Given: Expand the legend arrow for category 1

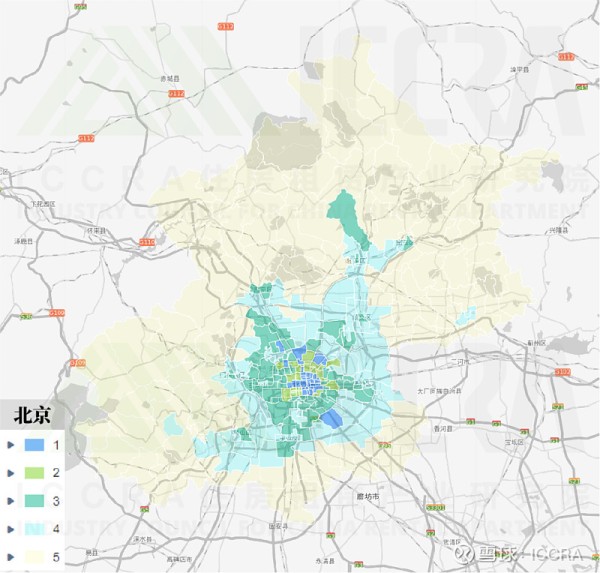Looking at the screenshot, I should click(10, 443).
